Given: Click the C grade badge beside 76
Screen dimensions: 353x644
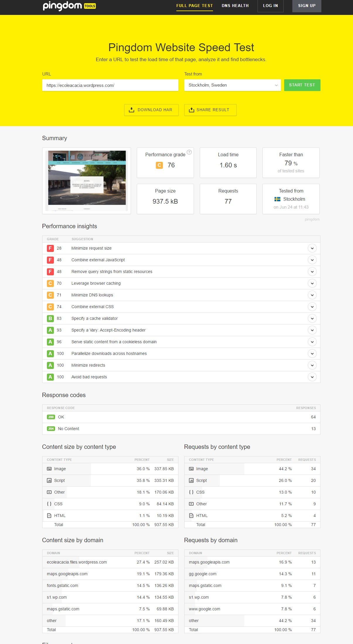Looking at the screenshot, I should pyautogui.click(x=159, y=165).
